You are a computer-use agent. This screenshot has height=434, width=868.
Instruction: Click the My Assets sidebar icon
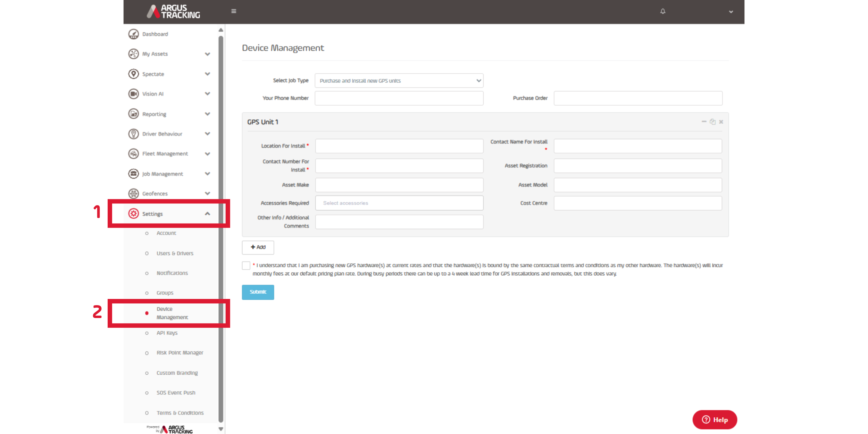(133, 54)
